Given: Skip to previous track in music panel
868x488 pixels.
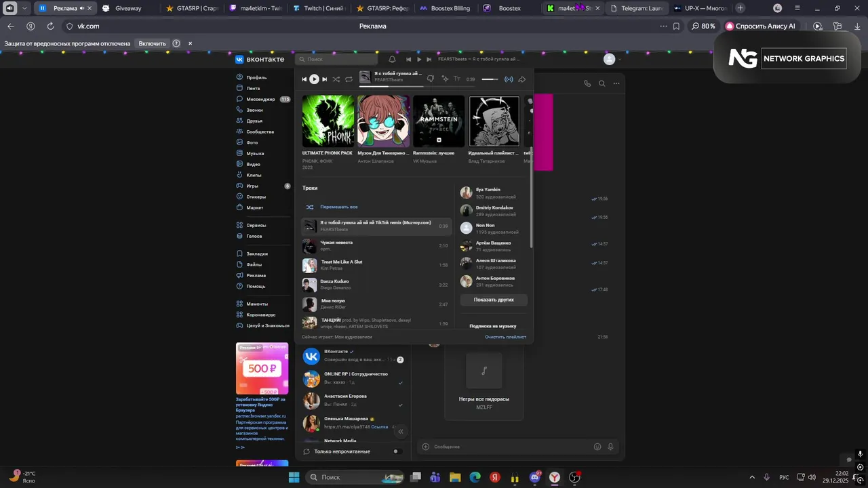Looking at the screenshot, I should [304, 79].
